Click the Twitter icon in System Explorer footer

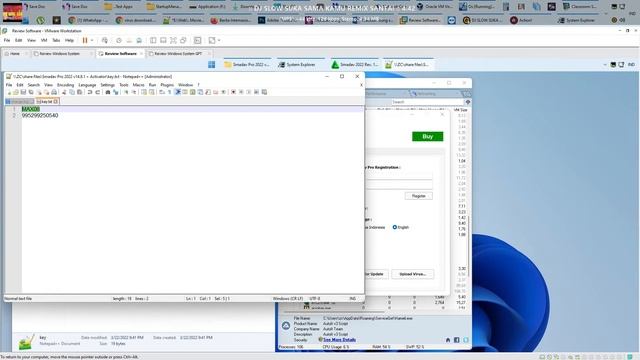pyautogui.click(x=466, y=340)
